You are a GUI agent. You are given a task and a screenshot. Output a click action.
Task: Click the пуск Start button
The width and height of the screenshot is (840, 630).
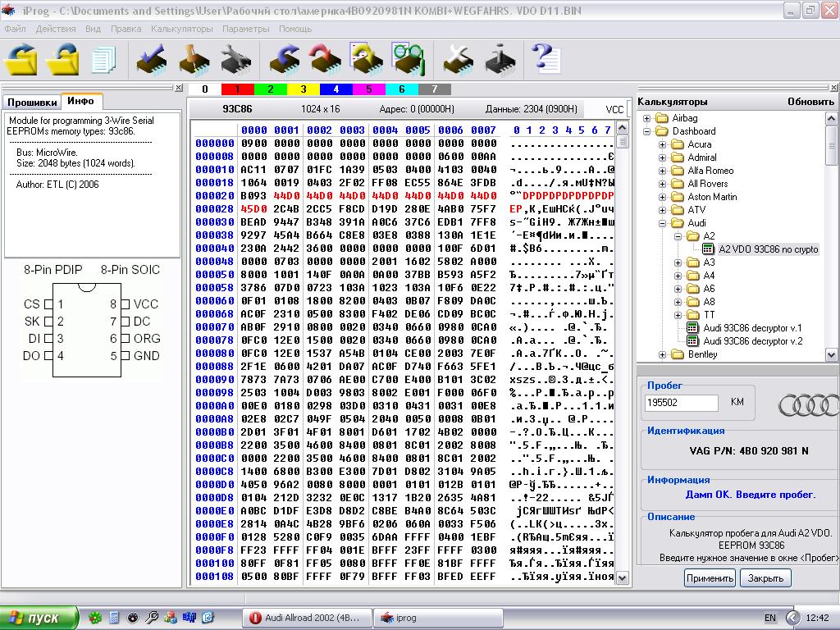[x=39, y=618]
